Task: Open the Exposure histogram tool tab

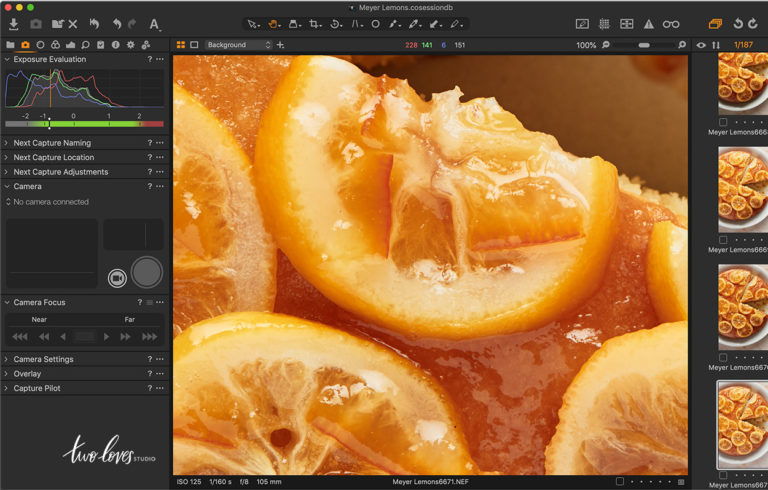Action: point(71,45)
